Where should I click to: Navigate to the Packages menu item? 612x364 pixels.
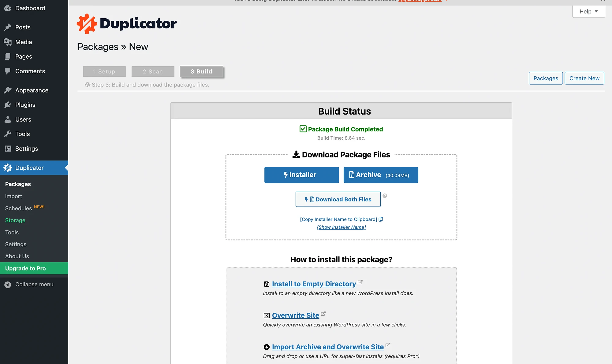pos(18,184)
